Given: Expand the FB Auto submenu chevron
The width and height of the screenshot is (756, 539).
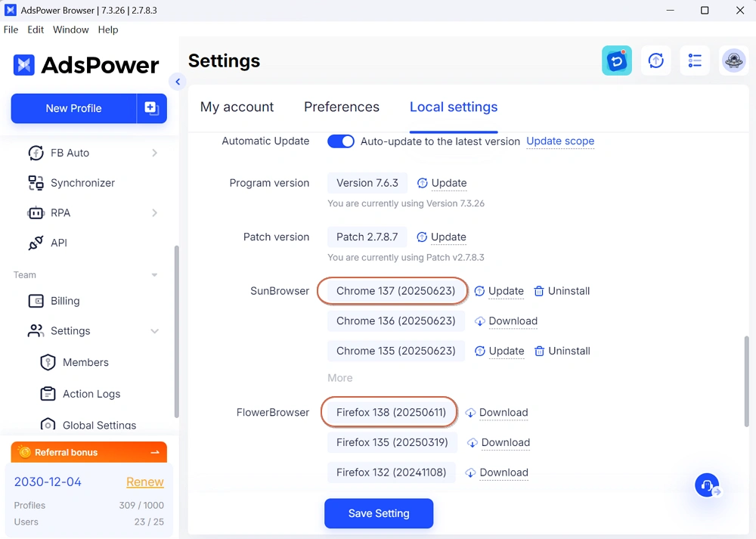Looking at the screenshot, I should point(155,153).
